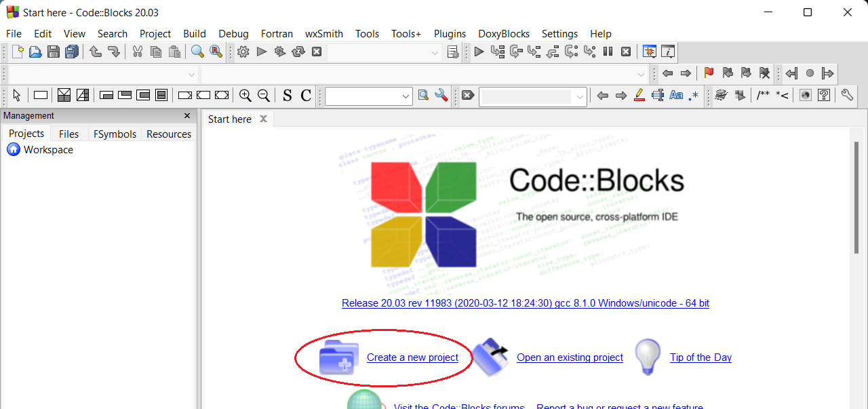The height and width of the screenshot is (409, 868).
Task: Open the Settings menu
Action: click(x=559, y=33)
